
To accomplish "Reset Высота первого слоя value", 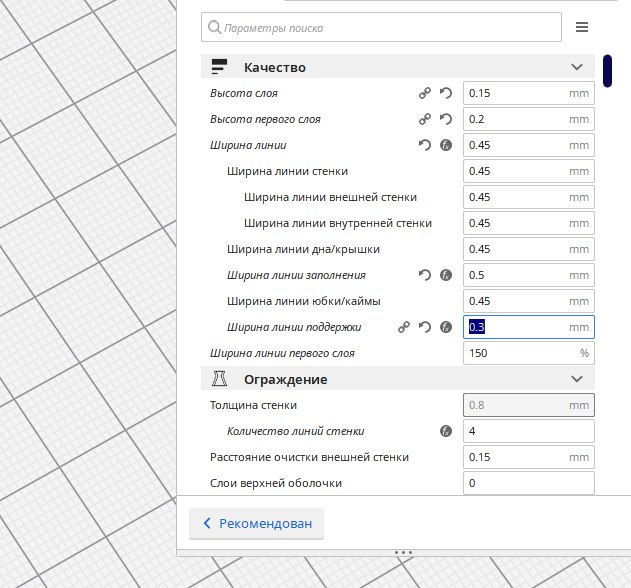I will 446,119.
